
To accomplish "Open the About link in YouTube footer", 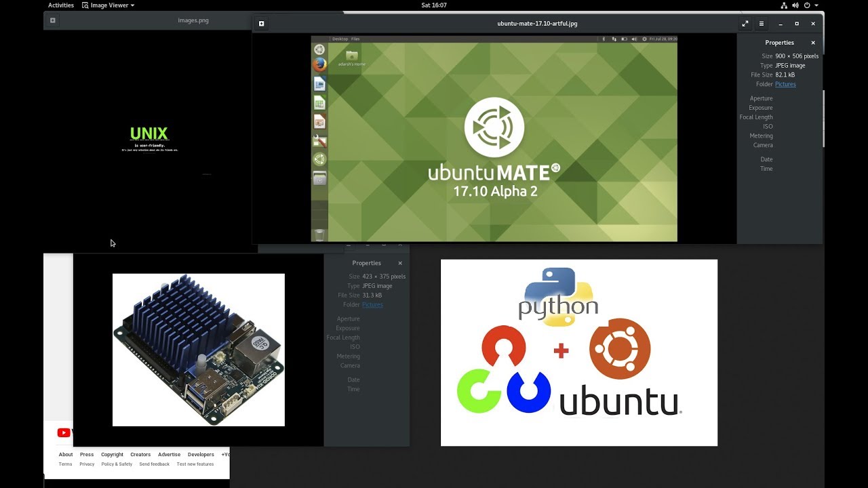I will tap(66, 455).
